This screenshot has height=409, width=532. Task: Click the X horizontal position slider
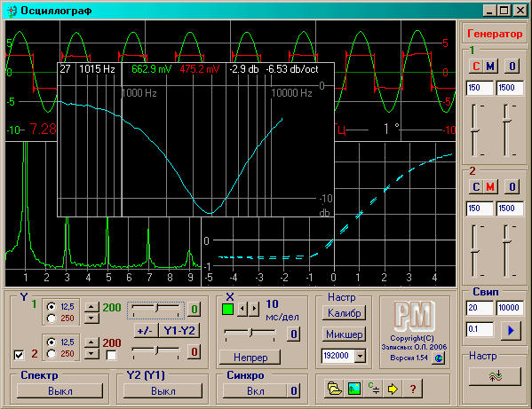250,334
